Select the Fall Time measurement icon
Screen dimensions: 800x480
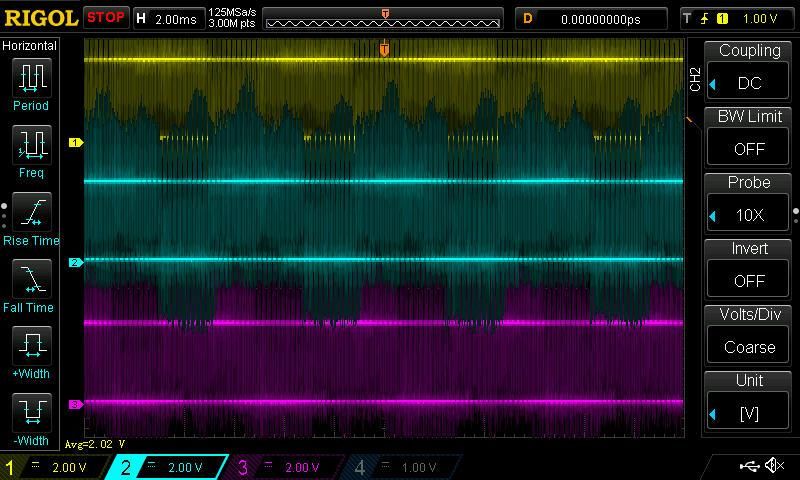[x=32, y=279]
